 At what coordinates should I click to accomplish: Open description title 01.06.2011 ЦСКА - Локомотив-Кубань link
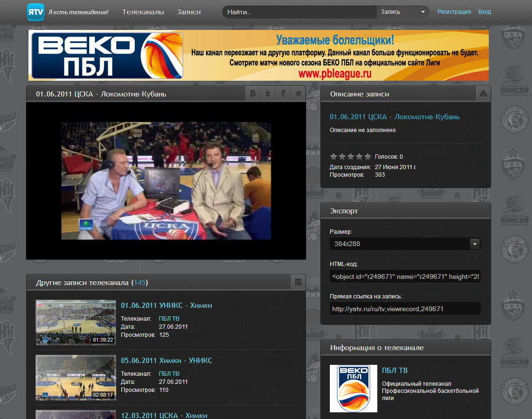pyautogui.click(x=394, y=117)
